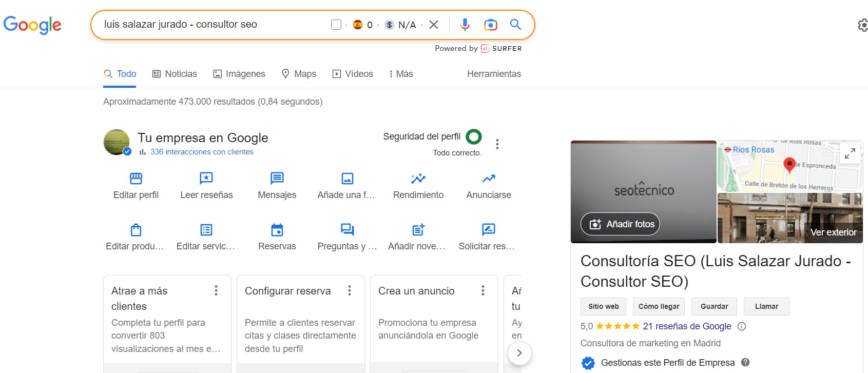This screenshot has width=868, height=373.
Task: Click the Sitio web button
Action: point(604,306)
